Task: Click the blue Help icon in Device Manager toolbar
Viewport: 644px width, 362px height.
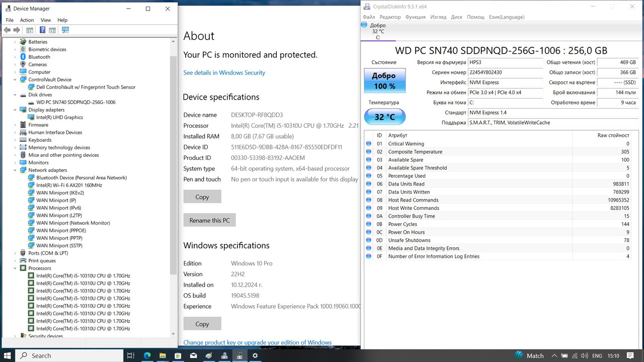Action: 41,30
